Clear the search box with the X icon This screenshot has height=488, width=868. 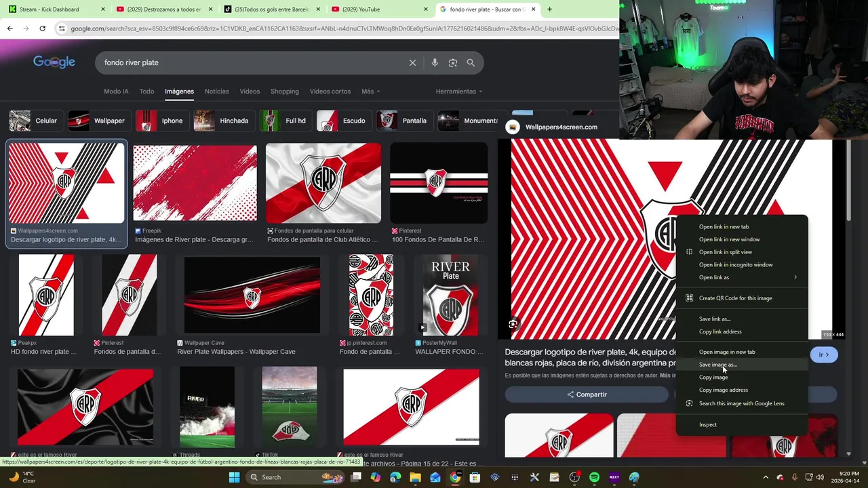(412, 62)
